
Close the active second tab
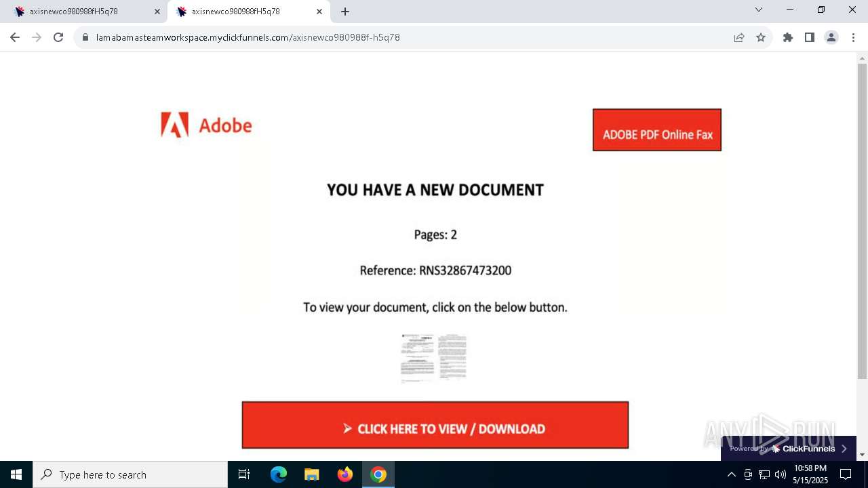319,12
